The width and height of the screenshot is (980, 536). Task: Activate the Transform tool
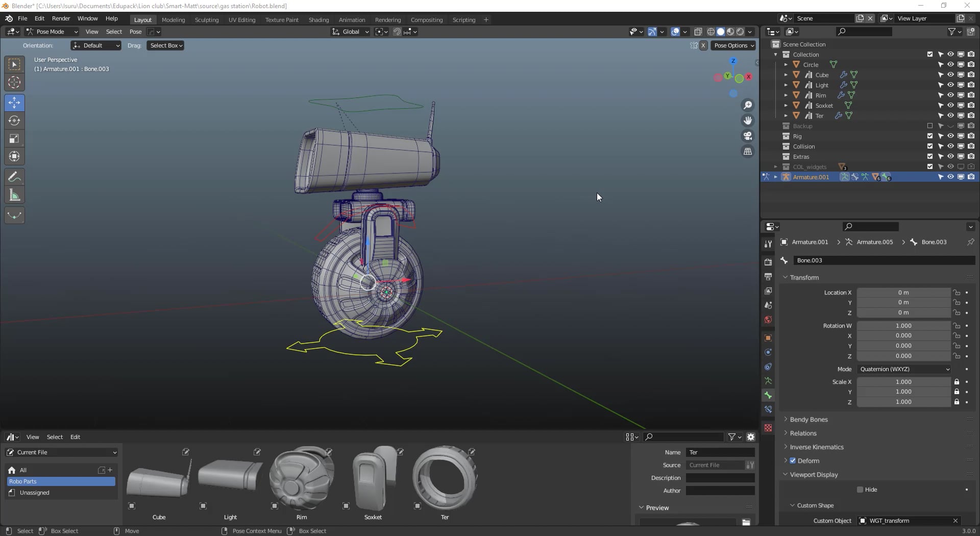14,156
